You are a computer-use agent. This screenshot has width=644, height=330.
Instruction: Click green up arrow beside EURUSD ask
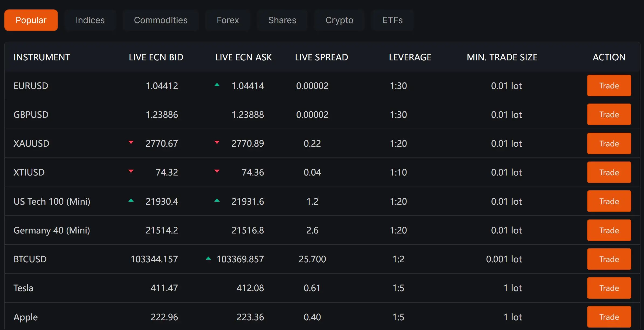pos(217,85)
